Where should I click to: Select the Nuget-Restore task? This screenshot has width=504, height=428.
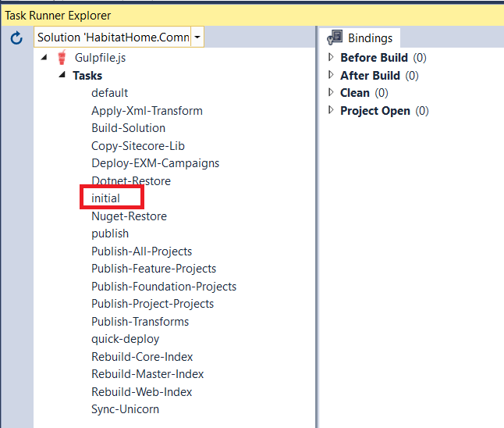(x=129, y=216)
